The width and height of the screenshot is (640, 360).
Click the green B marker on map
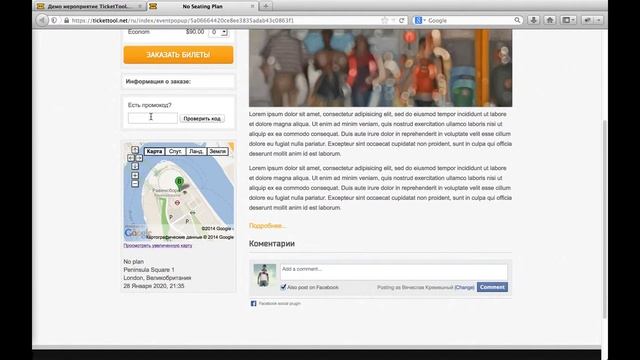[179, 182]
